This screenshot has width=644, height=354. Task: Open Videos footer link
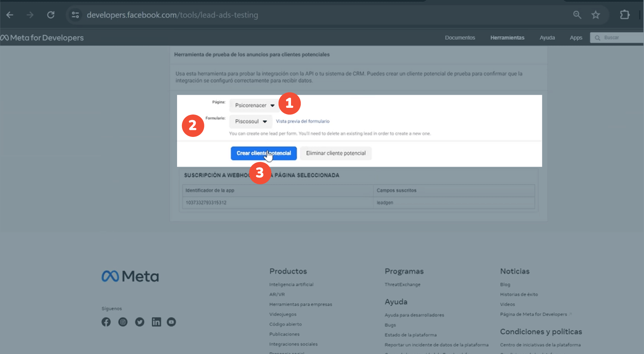coord(507,304)
